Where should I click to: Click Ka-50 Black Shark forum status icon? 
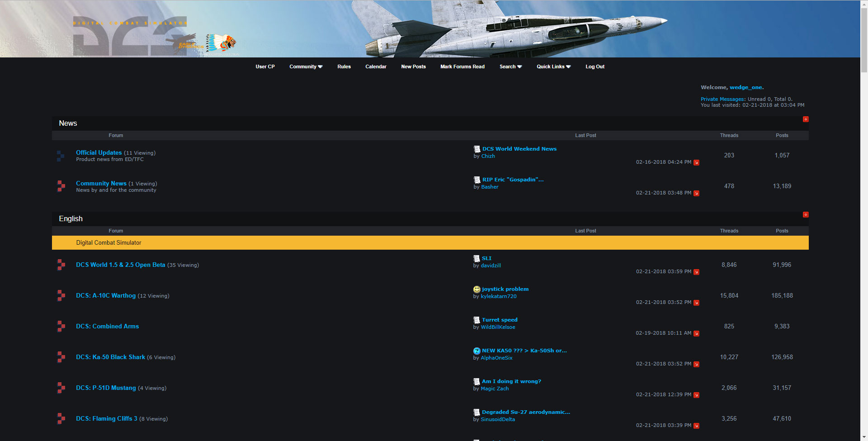click(x=61, y=357)
